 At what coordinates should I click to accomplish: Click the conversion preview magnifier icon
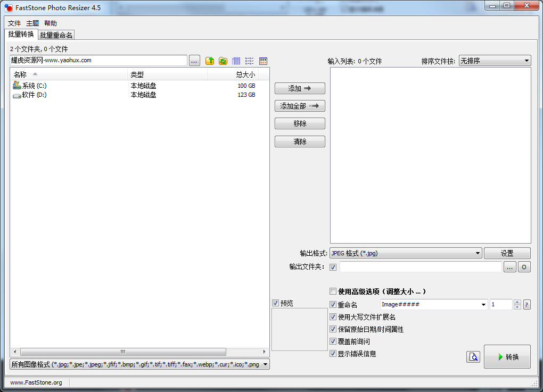click(473, 357)
